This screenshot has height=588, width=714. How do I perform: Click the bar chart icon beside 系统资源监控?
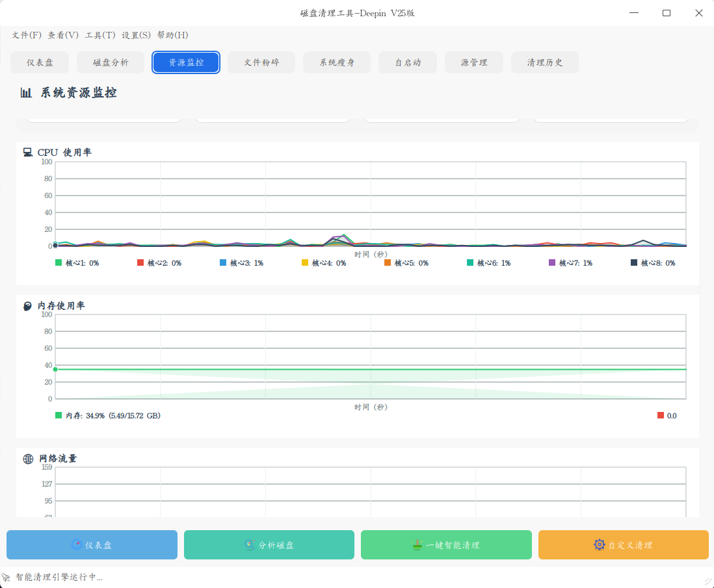26,93
